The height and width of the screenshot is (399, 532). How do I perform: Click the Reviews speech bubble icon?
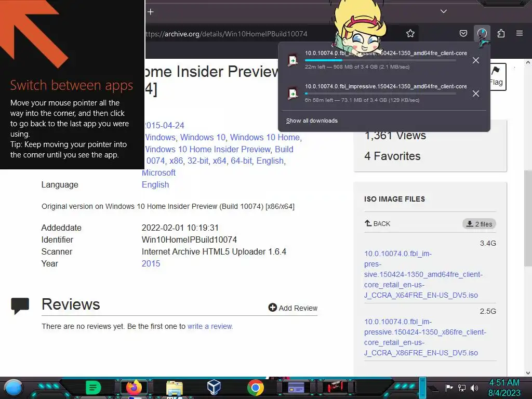[x=20, y=305]
